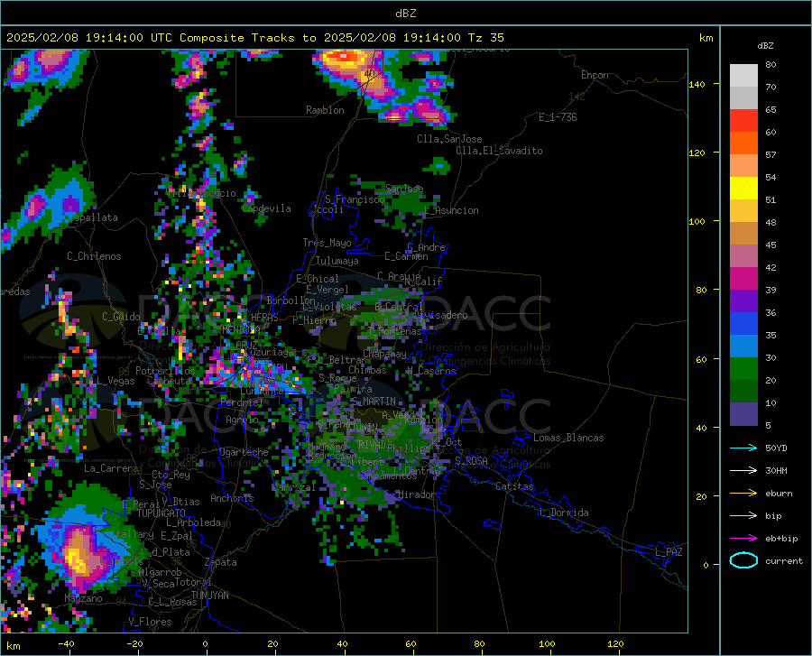Click the 100 km vertical axis tick label
812x656 pixels.
click(697, 222)
